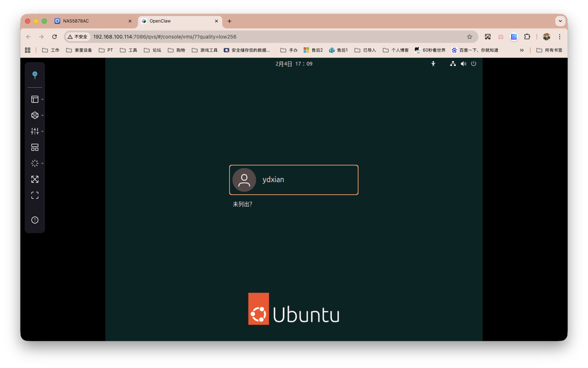Open a new browser tab
Viewport: 588px width, 368px height.
(x=230, y=21)
